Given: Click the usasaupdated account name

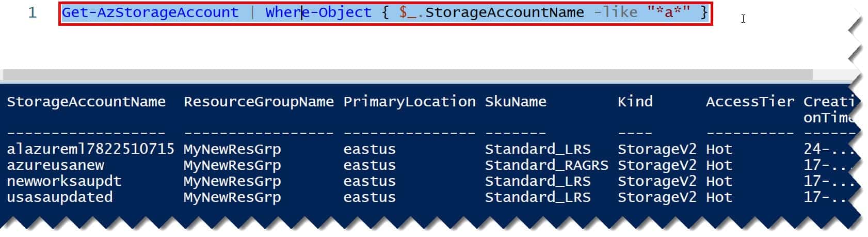Looking at the screenshot, I should tap(59, 197).
